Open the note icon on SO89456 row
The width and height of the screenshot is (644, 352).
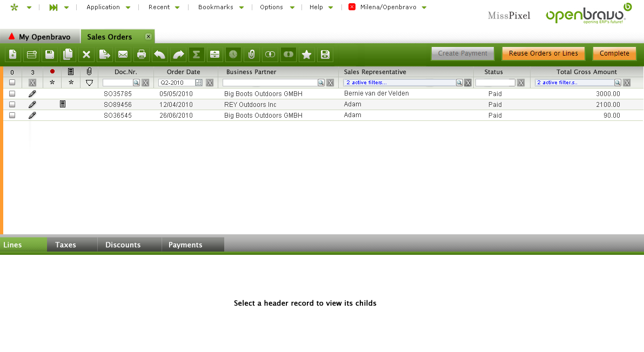[63, 104]
